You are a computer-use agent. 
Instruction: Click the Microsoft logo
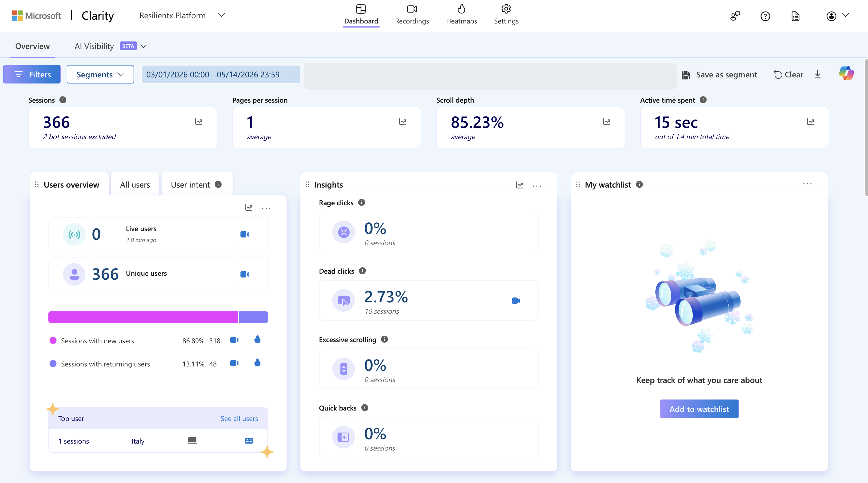[37, 16]
